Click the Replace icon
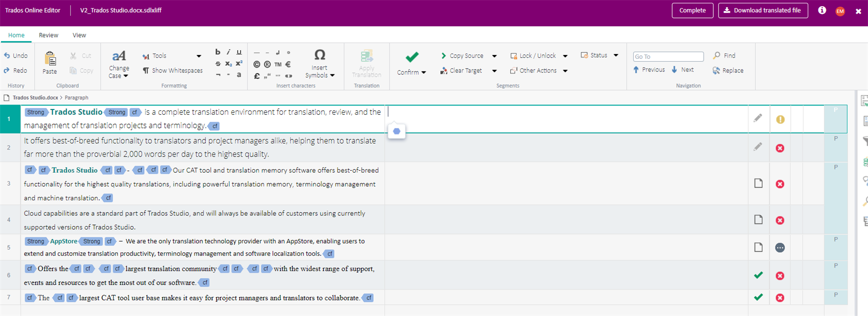 pyautogui.click(x=716, y=70)
